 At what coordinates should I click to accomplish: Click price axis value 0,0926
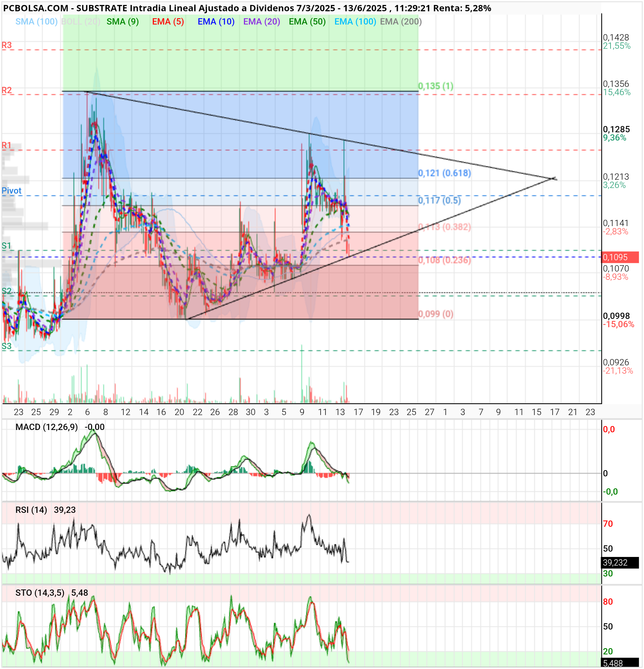click(616, 362)
